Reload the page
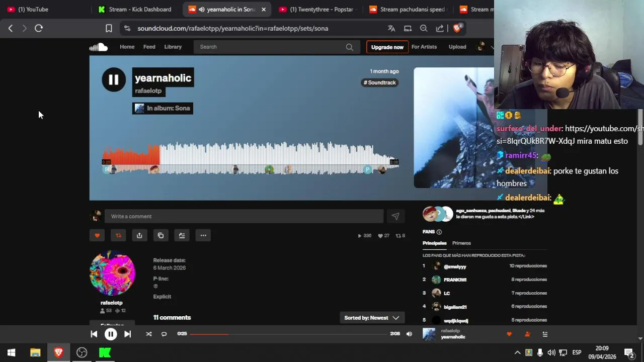644x362 pixels. (x=39, y=28)
